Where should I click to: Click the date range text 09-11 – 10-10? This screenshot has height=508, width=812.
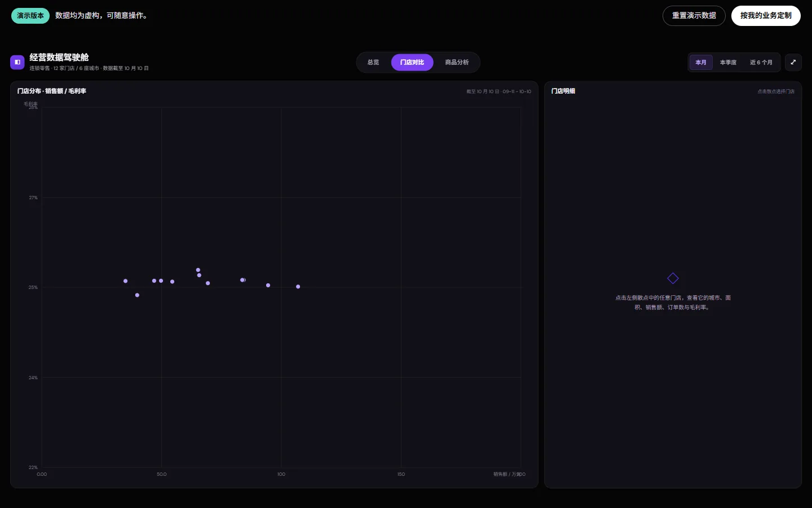coord(517,91)
